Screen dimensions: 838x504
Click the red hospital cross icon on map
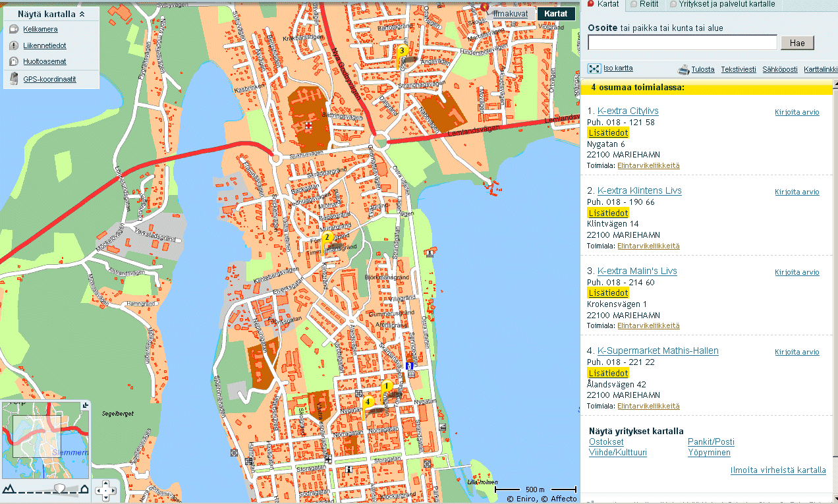pos(308,125)
